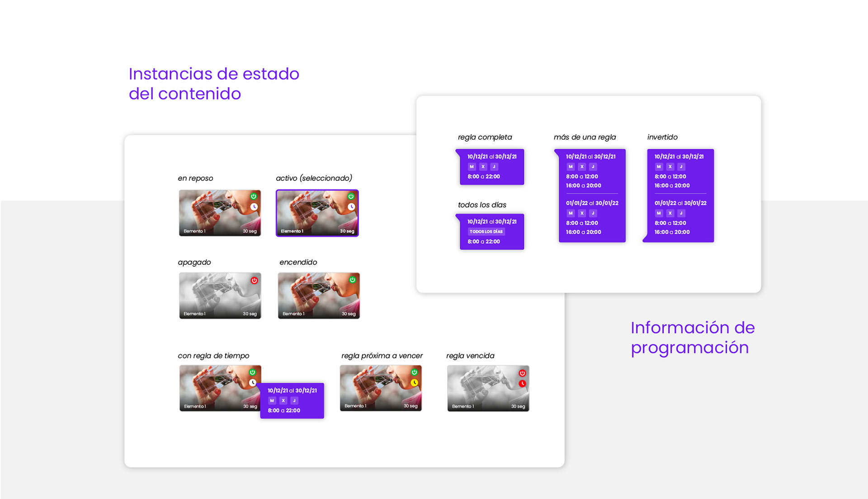Click clock icon on 'en reposo' thumbnail
Viewport: 868px width, 499px height.
pos(254,207)
